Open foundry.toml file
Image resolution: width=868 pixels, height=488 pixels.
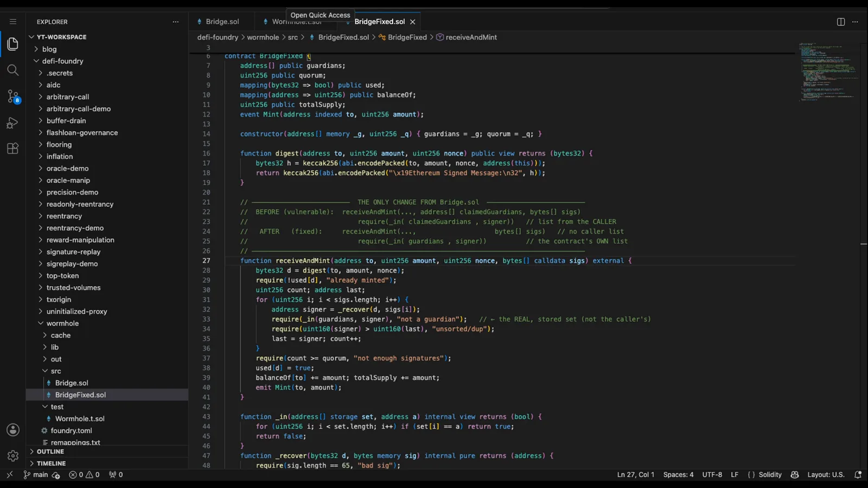(x=71, y=431)
